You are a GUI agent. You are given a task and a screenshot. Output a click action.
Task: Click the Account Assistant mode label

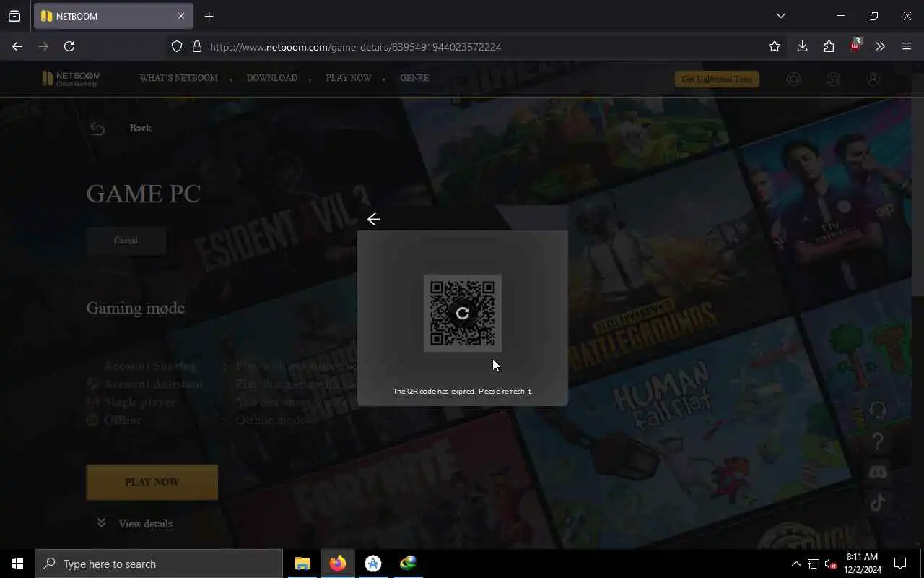tap(154, 384)
